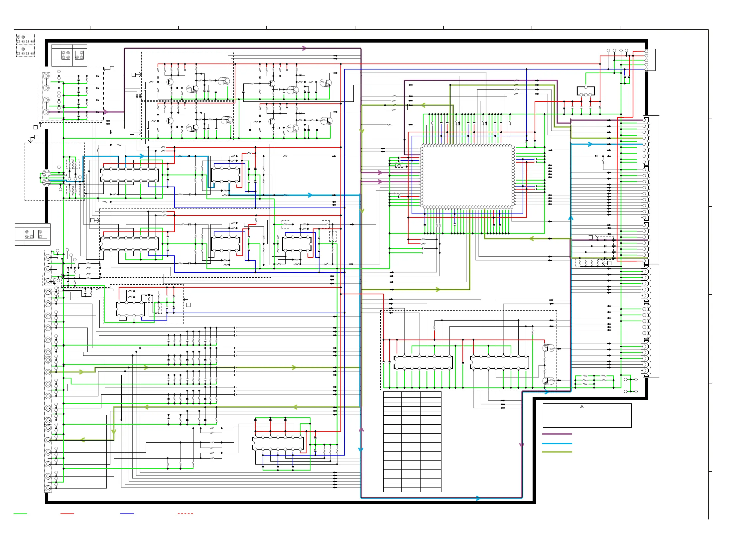
Task: Select the small IC in the lower left dashed box
Action: click(130, 309)
